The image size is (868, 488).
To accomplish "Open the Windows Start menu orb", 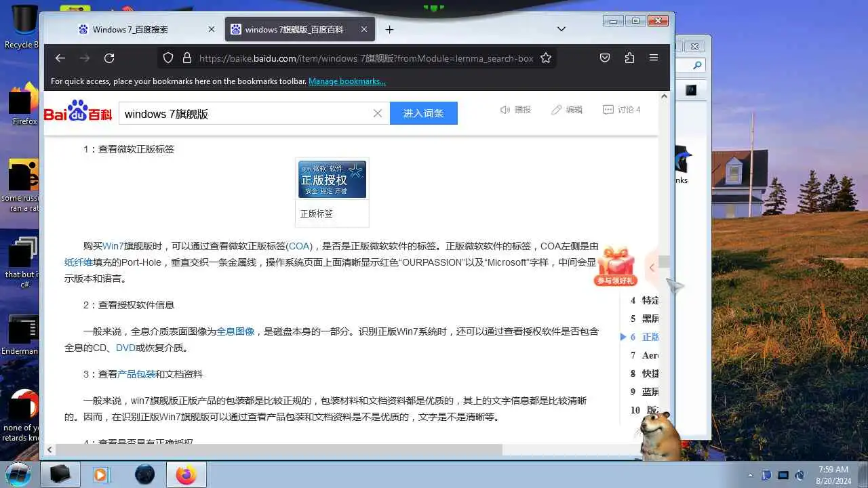I will (18, 474).
